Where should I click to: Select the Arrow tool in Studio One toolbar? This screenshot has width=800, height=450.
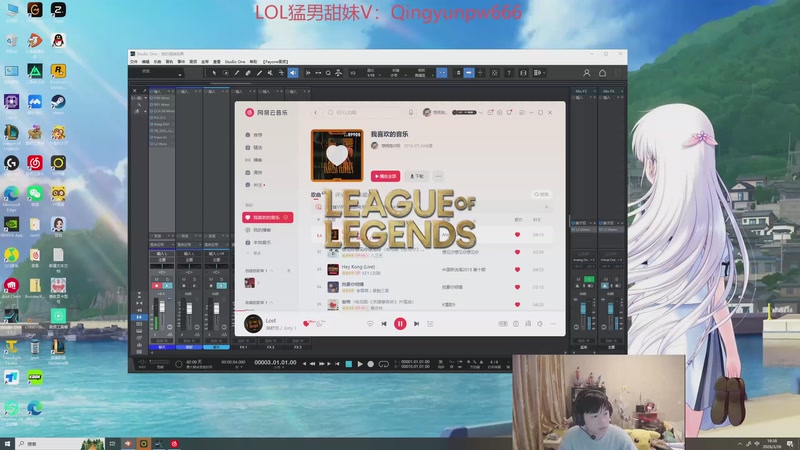(x=214, y=73)
